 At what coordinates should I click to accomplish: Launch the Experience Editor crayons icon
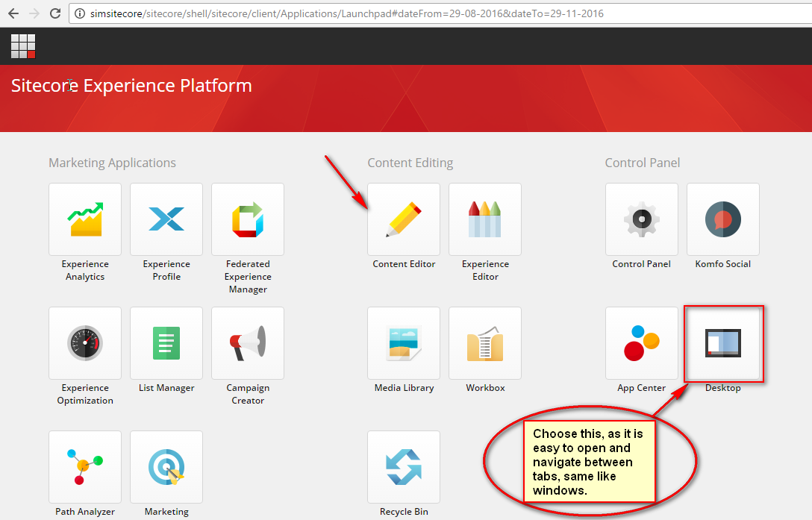pos(484,219)
